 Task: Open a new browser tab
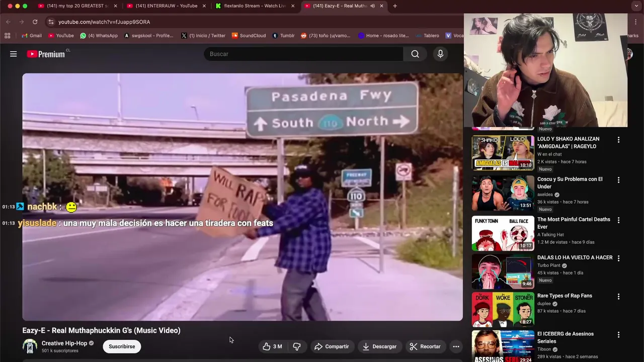(x=395, y=6)
